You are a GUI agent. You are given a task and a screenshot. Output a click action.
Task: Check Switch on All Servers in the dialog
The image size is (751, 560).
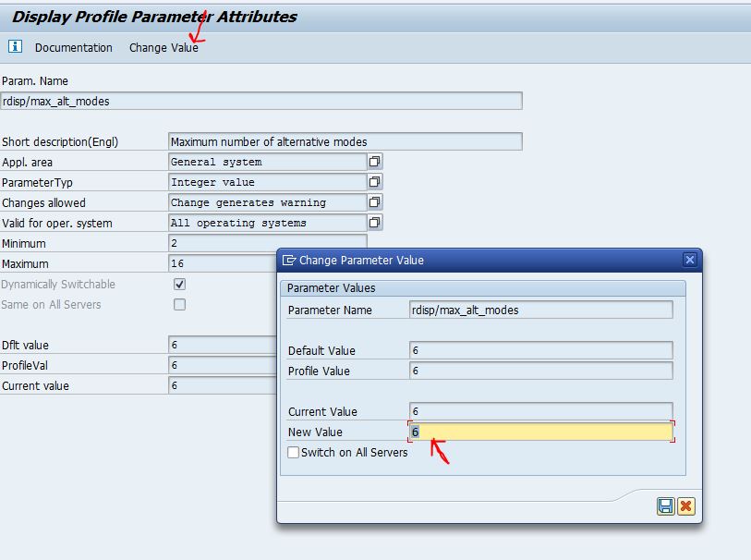293,452
